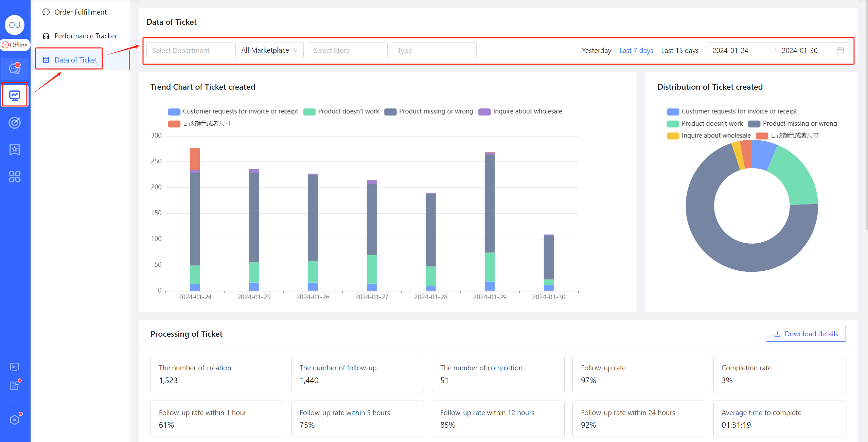Screen dimensions: 868x442
Task: Click the OU user avatar
Action: (x=15, y=25)
